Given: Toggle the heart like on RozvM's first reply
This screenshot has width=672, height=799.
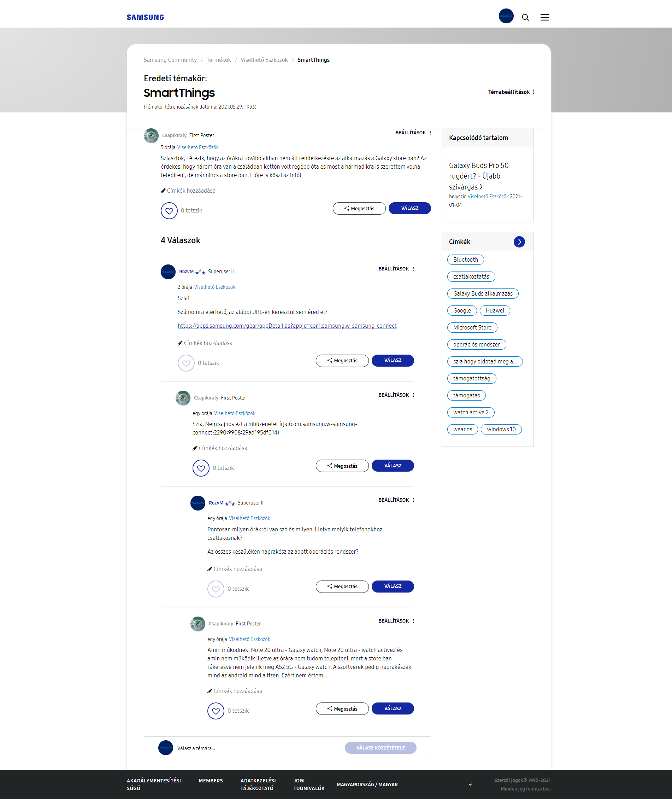Looking at the screenshot, I should (186, 363).
